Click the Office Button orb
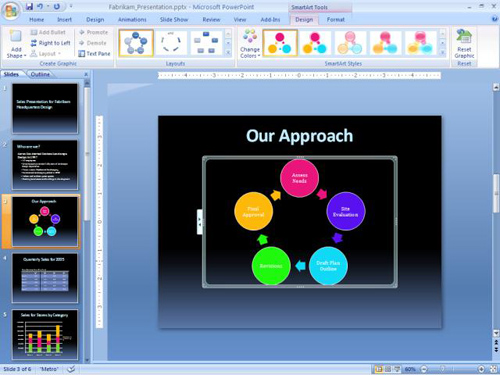 11,10
